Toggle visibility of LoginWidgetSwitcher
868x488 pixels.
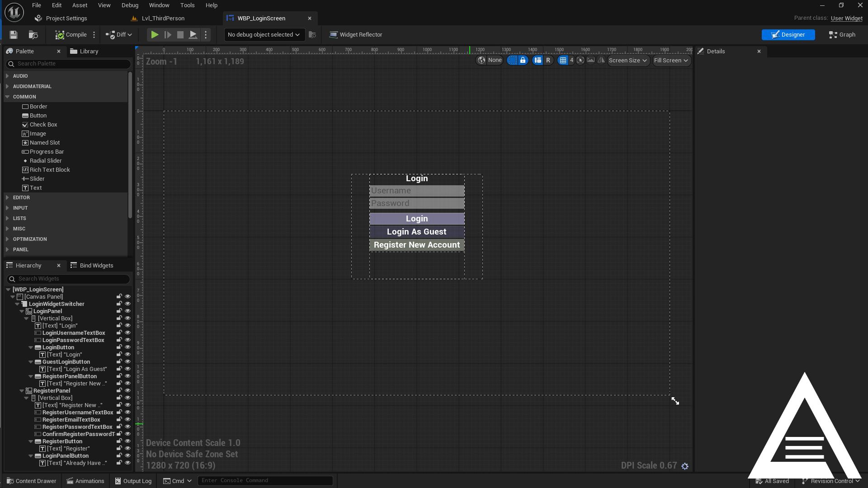click(x=127, y=304)
